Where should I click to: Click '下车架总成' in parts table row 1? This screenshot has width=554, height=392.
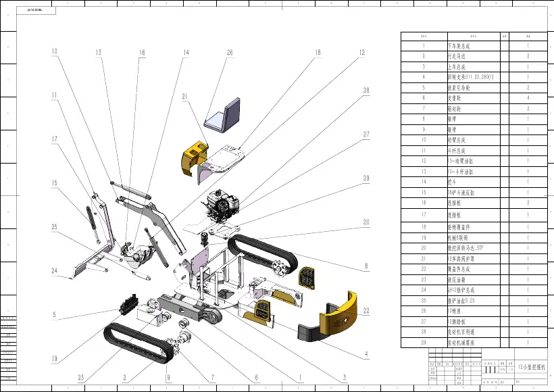[x=459, y=46]
